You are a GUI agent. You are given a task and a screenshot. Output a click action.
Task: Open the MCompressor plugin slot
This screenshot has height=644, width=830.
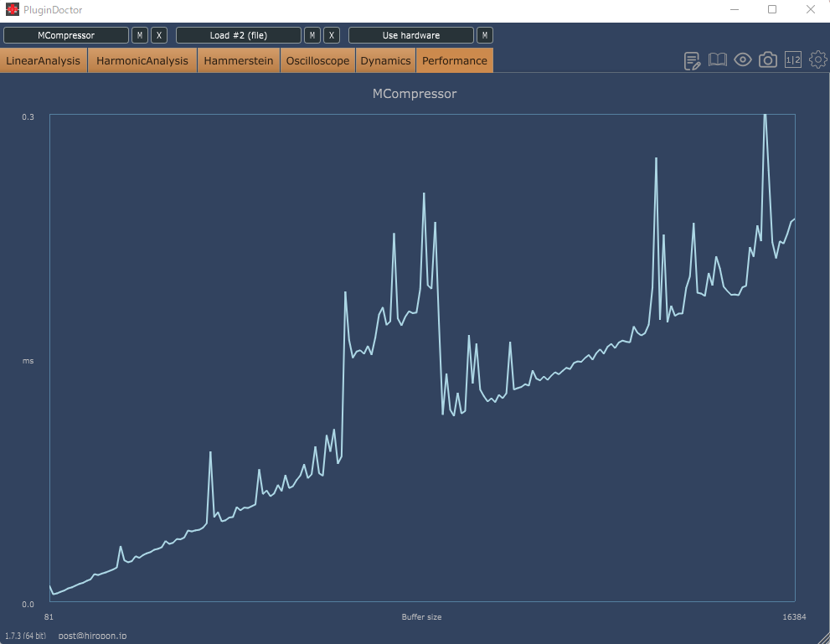tap(66, 35)
